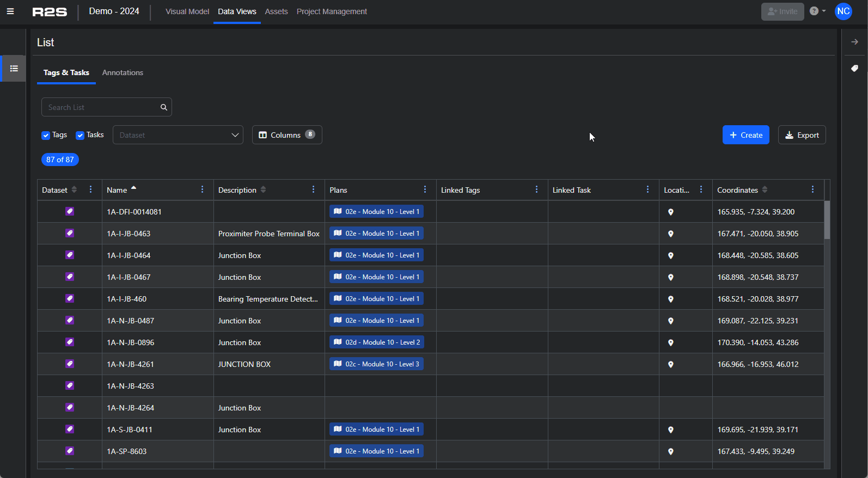
Task: Select the list view sidebar icon
Action: [x=14, y=69]
